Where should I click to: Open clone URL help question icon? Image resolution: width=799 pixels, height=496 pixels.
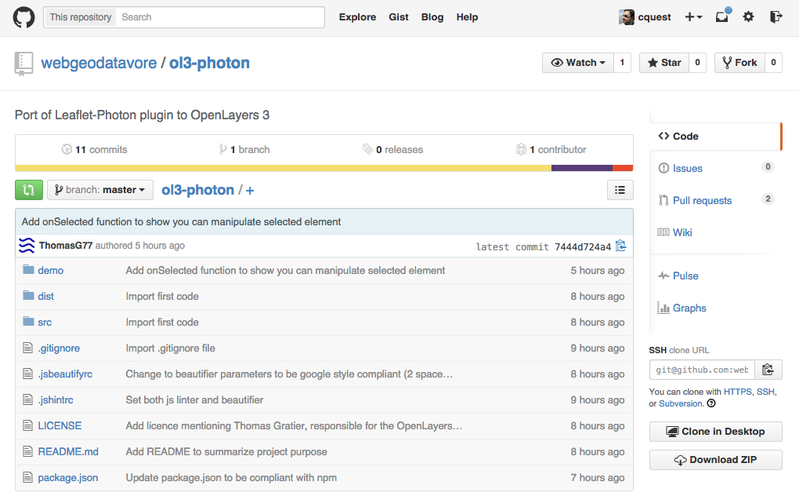(711, 403)
